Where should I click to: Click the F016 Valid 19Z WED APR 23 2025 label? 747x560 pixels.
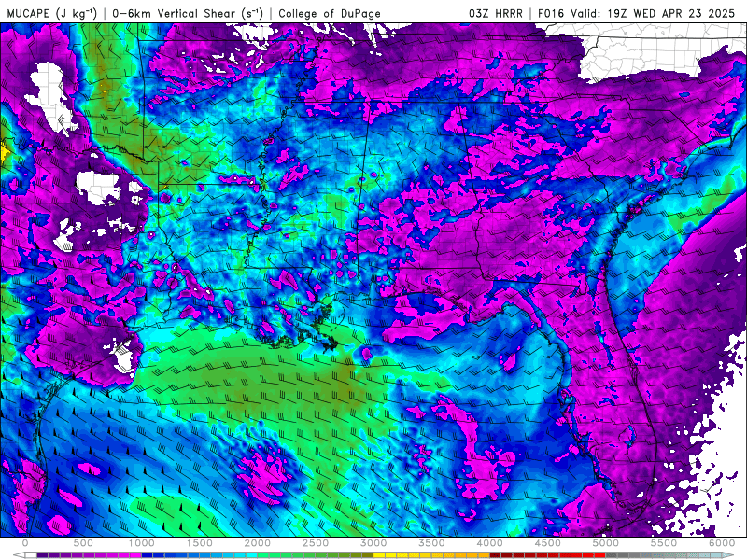coord(637,13)
